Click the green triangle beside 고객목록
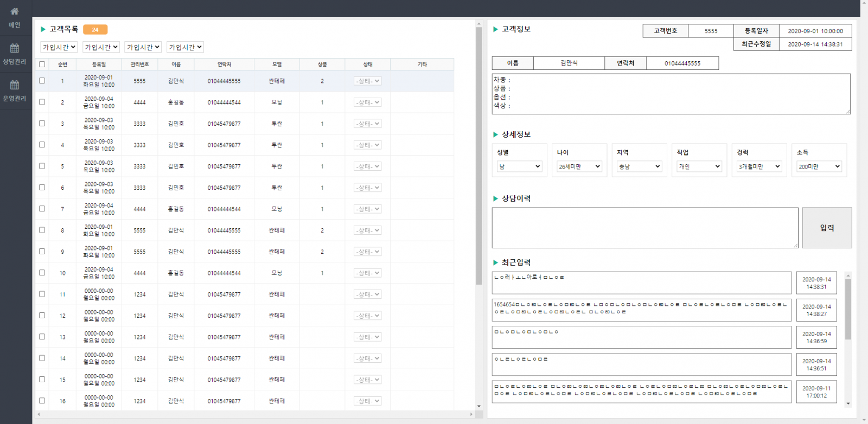Image resolution: width=868 pixels, height=424 pixels. pyautogui.click(x=43, y=29)
